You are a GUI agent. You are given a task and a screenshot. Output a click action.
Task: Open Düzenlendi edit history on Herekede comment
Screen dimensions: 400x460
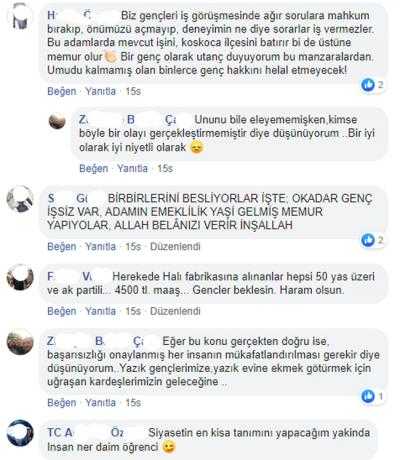(175, 311)
